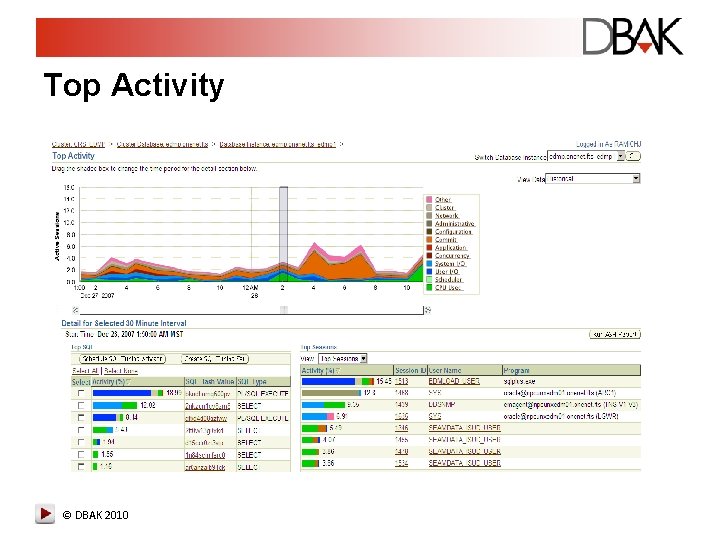Click the left scroll arrow under the chart

76,310
